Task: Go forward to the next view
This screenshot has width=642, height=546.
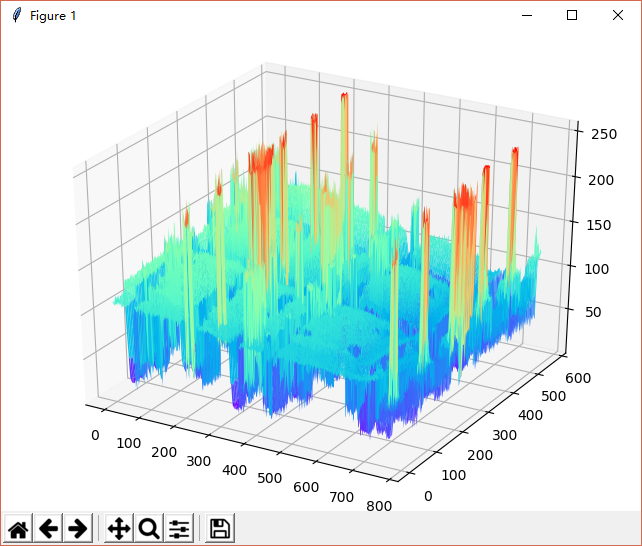Action: click(x=78, y=528)
